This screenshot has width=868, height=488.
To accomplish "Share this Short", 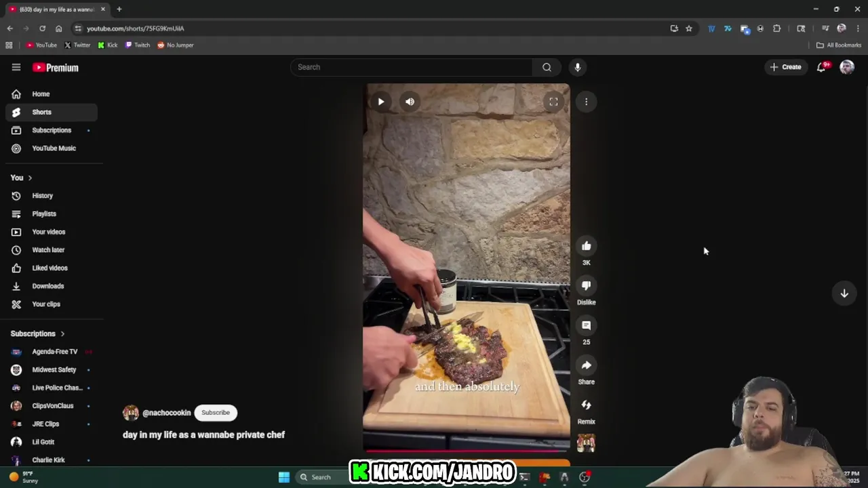I will point(587,365).
